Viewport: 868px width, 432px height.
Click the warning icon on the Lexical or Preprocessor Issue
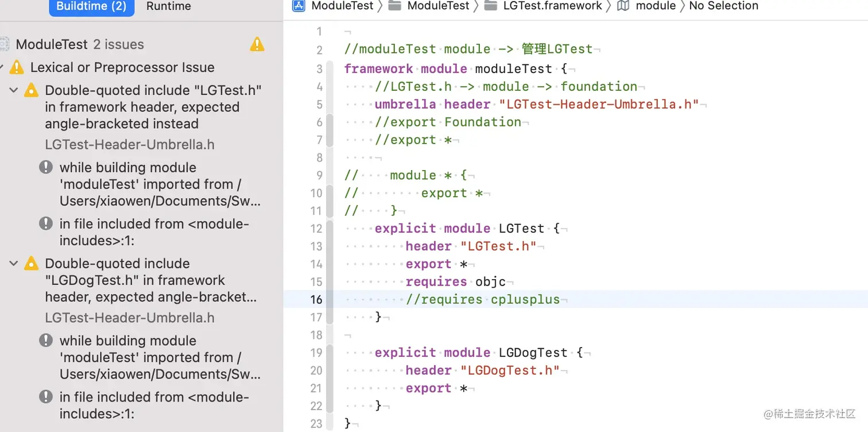click(19, 67)
